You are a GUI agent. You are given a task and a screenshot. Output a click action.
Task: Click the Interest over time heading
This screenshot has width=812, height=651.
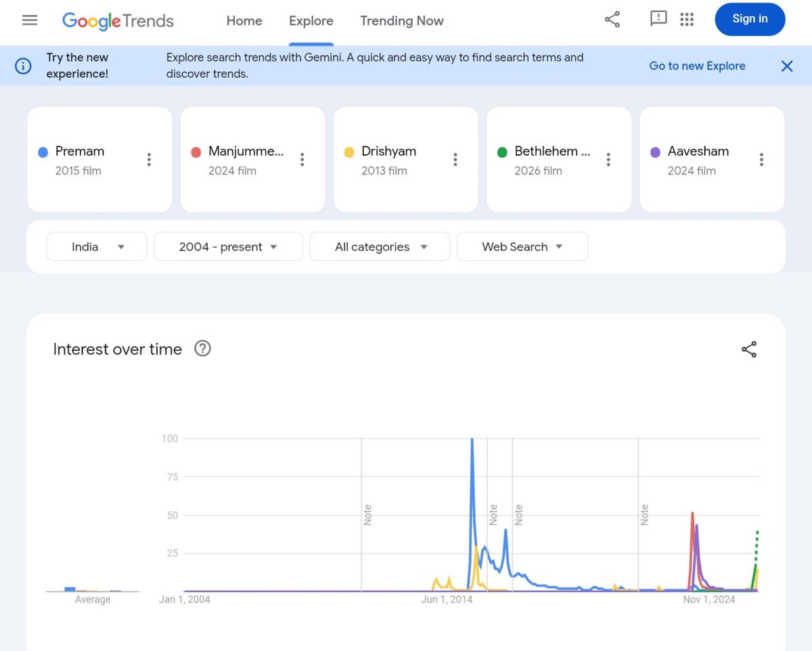[118, 349]
